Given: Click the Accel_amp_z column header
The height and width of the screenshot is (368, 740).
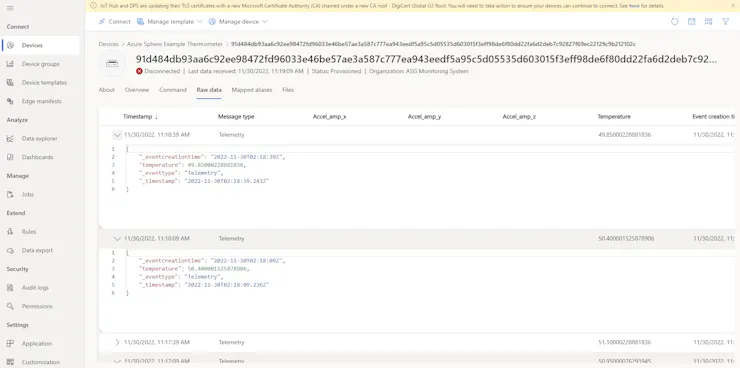Looking at the screenshot, I should tap(519, 117).
